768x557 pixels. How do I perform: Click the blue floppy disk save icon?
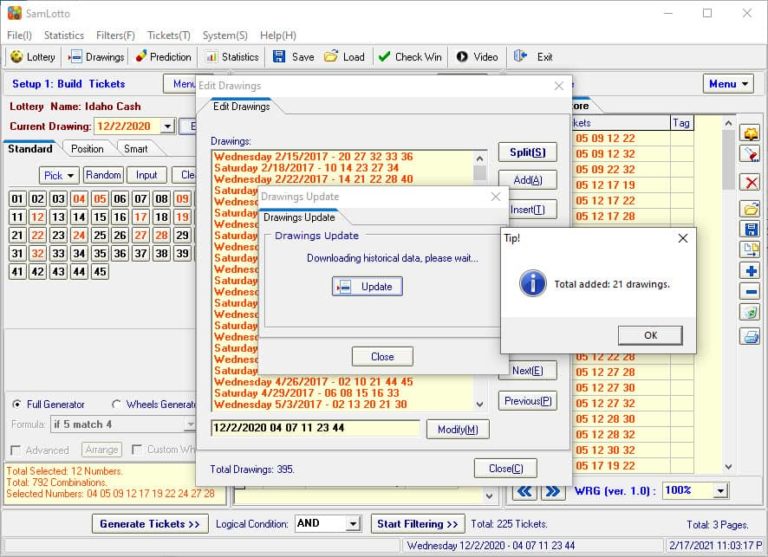[750, 229]
